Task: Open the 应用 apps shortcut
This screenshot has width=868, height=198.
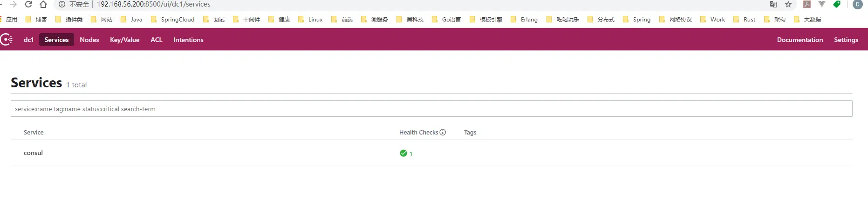Action: tap(9, 19)
